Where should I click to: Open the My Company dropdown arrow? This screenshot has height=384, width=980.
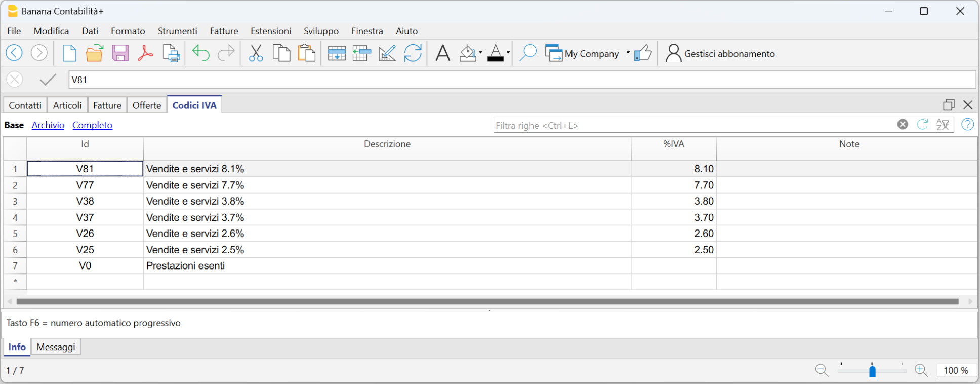point(628,53)
